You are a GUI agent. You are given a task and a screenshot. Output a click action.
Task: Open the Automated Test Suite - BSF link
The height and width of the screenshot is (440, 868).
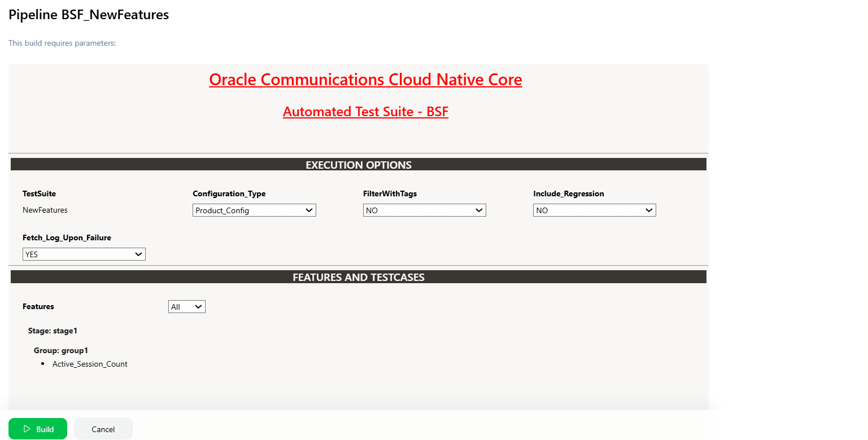coord(365,111)
